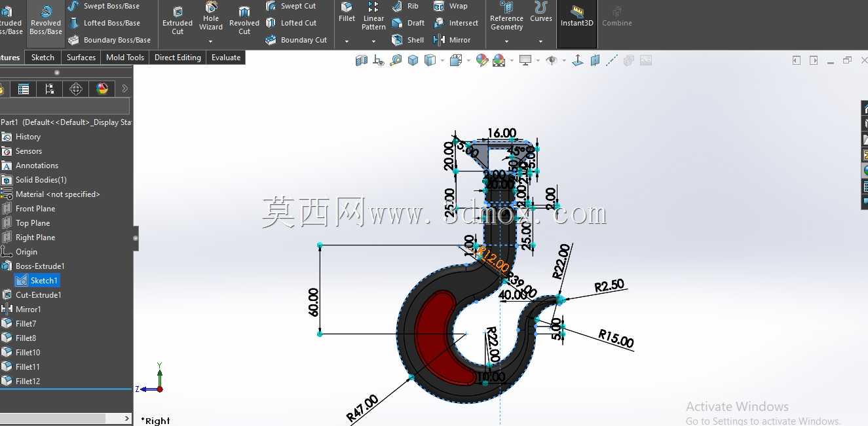Screen dimensions: 868x426
Task: Open the Curves tool
Action: [541, 12]
